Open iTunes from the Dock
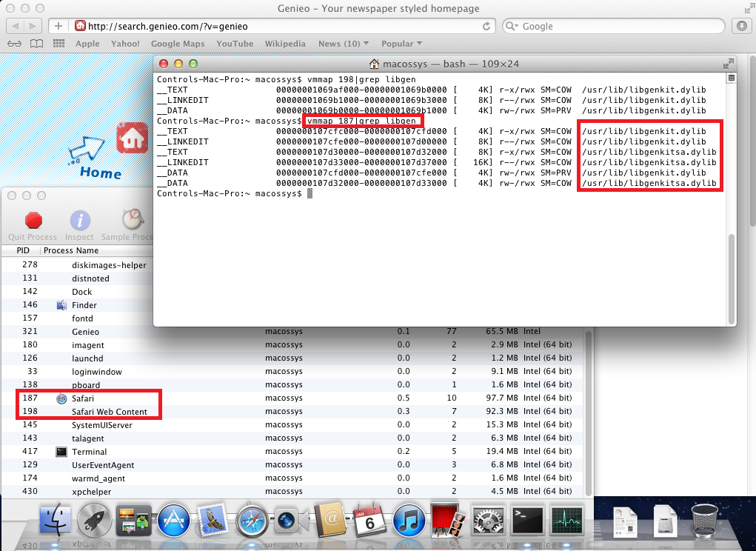 point(409,521)
